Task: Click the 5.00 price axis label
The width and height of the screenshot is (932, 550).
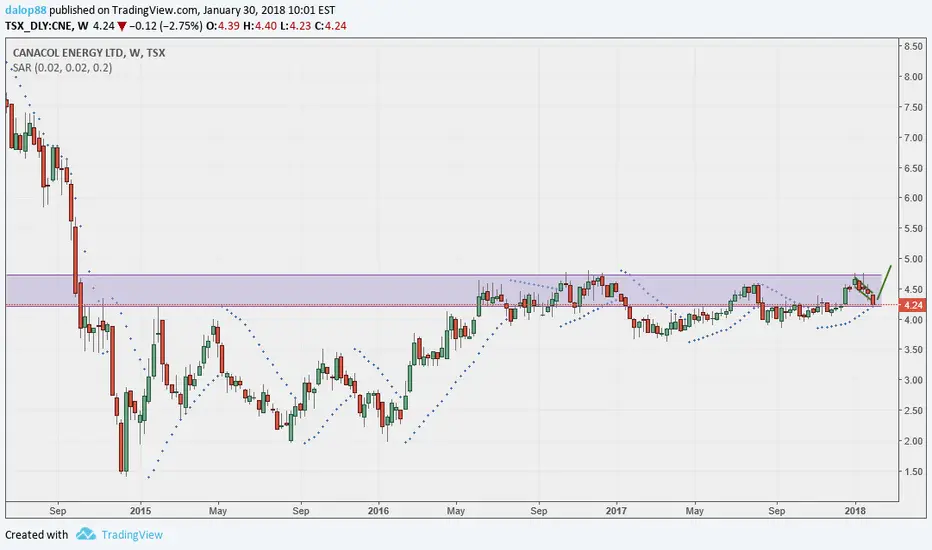Action: click(913, 259)
